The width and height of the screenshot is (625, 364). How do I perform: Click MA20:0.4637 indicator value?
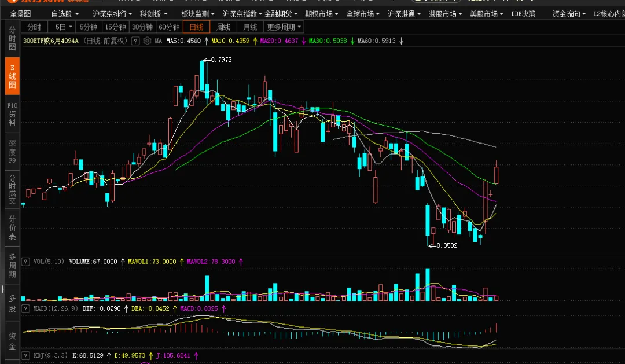click(279, 41)
